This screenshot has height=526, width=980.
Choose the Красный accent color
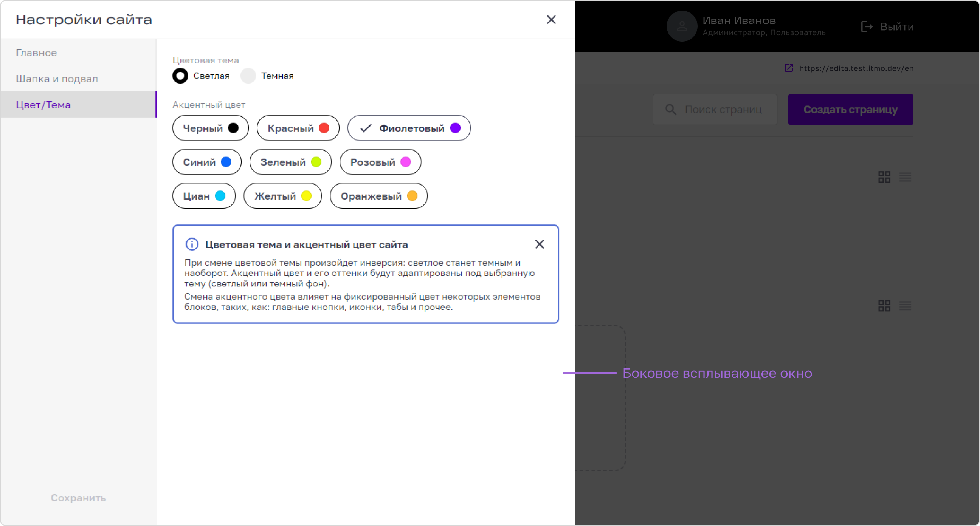tap(298, 128)
